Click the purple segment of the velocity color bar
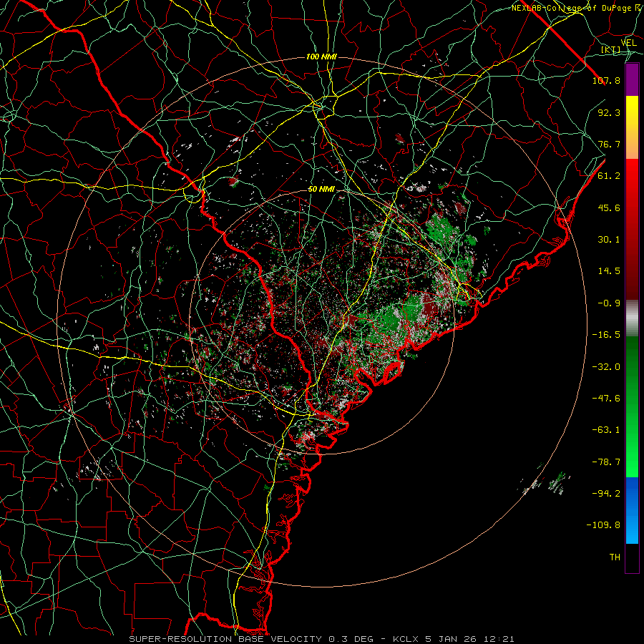This screenshot has height=644, width=644. 632,79
